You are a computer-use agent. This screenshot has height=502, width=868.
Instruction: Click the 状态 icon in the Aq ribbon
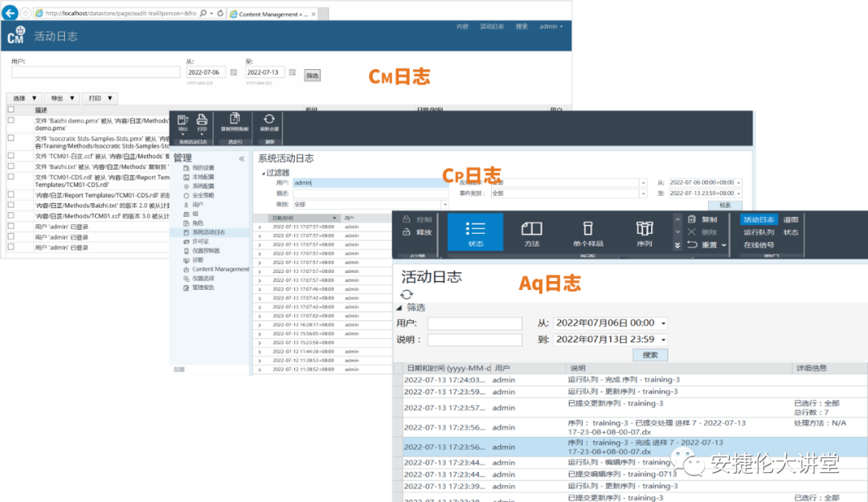475,231
